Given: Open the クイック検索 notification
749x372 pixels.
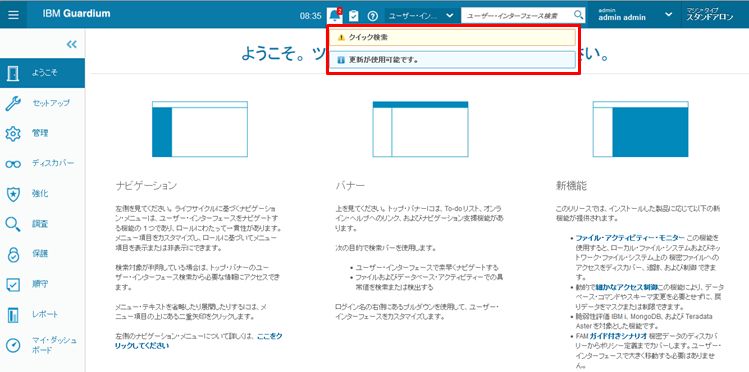Looking at the screenshot, I should point(452,37).
